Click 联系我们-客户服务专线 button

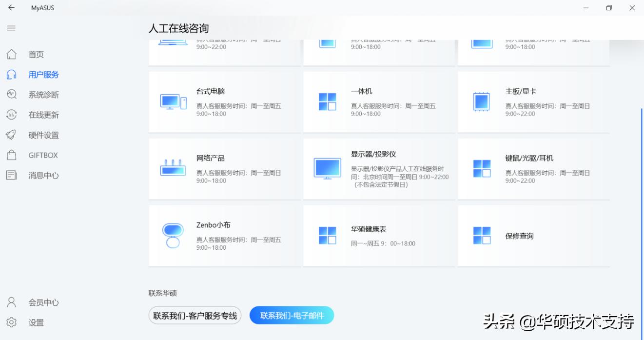click(195, 315)
